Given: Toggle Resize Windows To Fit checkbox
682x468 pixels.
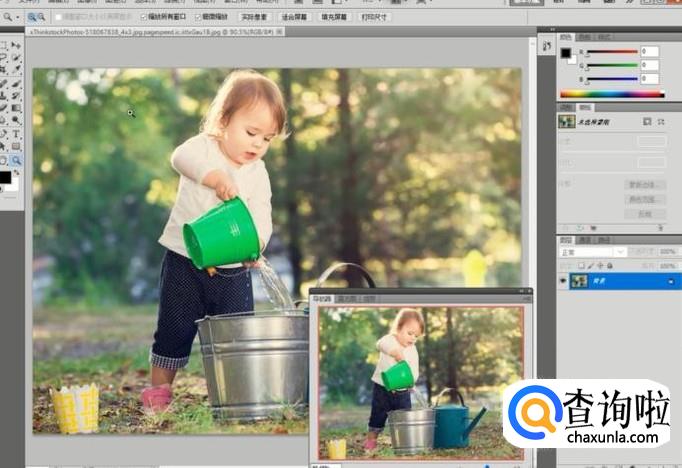Looking at the screenshot, I should pos(58,17).
